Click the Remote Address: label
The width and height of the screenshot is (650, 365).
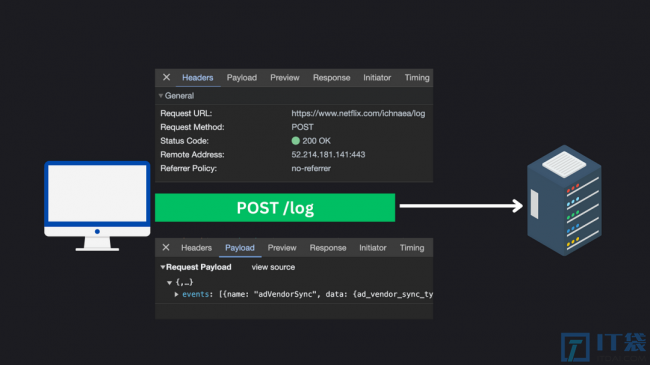click(x=192, y=154)
